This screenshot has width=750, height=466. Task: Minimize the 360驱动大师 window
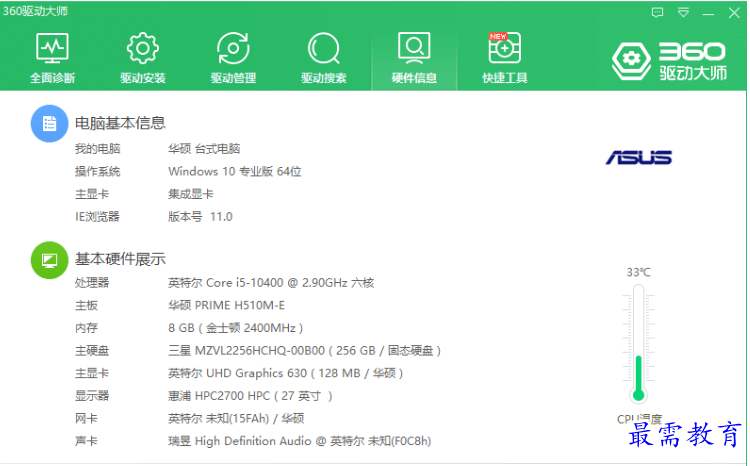click(x=708, y=13)
